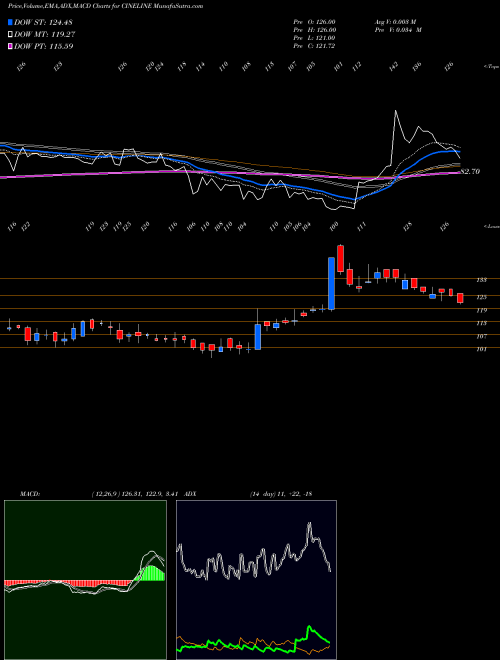Click the 'Pre O: 126.00' value
500x660 pixels.
[314, 21]
